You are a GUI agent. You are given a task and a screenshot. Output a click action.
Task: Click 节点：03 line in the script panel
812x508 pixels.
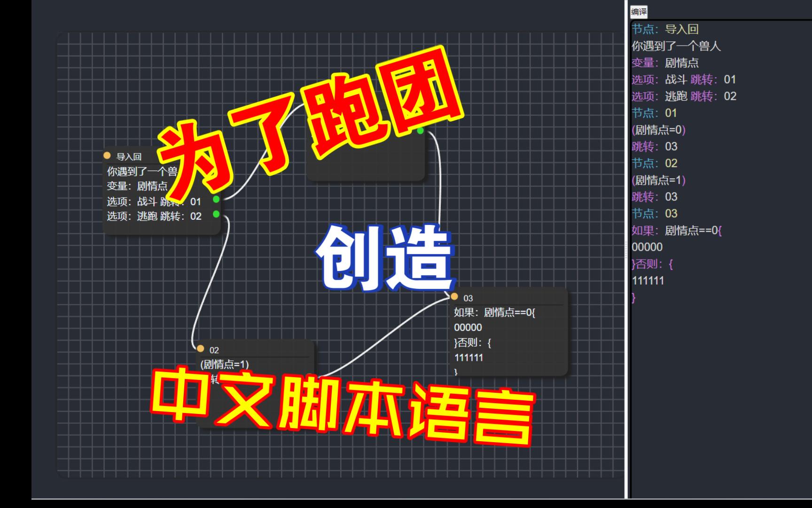pos(655,214)
